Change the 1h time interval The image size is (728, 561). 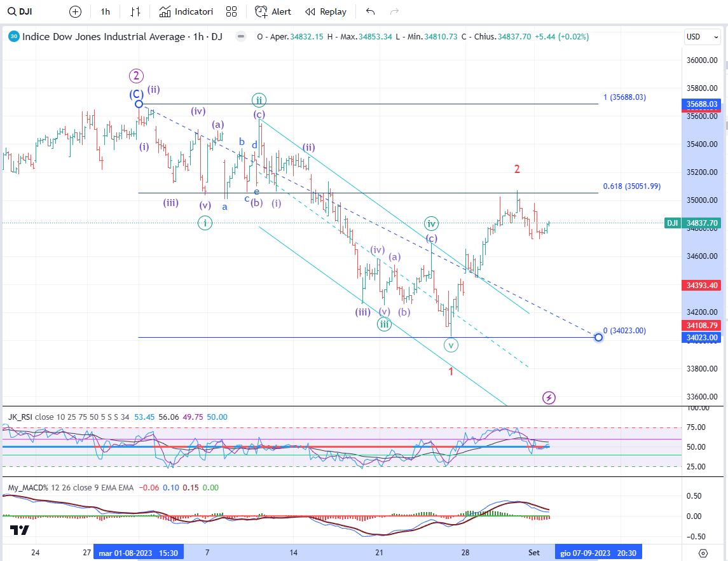tap(106, 11)
